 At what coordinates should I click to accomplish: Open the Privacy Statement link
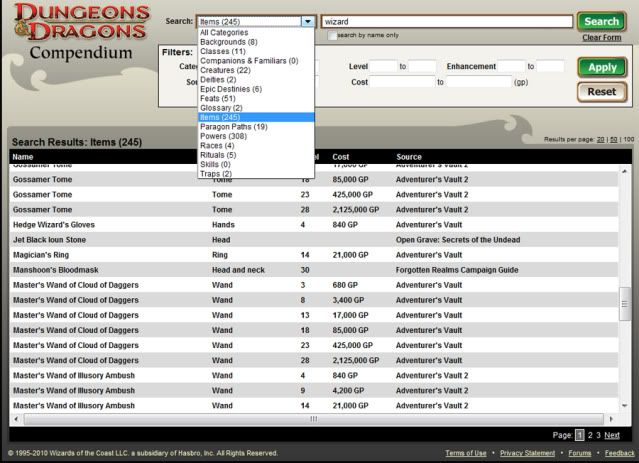coord(527,453)
